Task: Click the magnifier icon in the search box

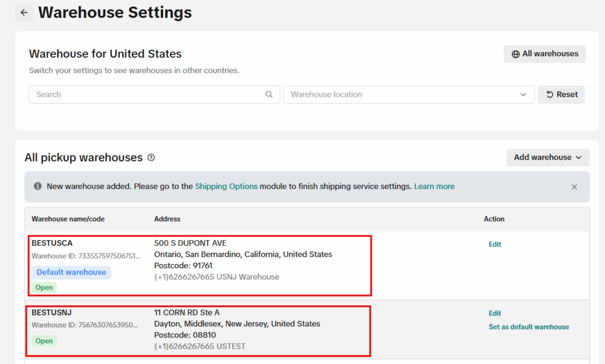Action: pyautogui.click(x=269, y=95)
